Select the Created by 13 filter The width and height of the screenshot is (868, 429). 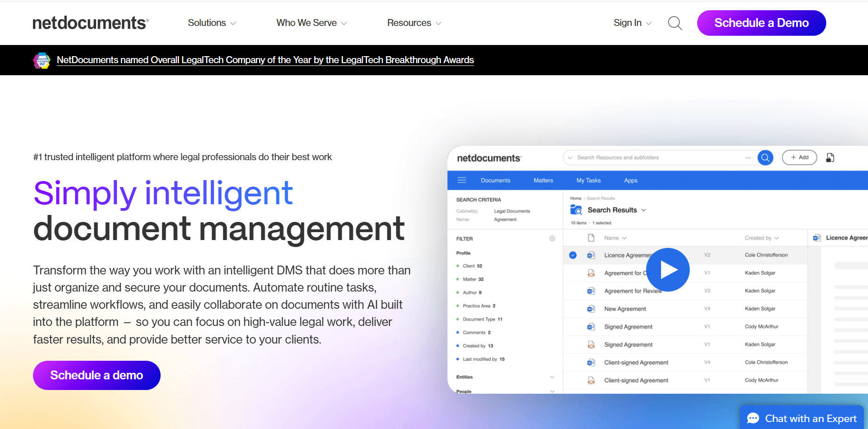pos(478,346)
